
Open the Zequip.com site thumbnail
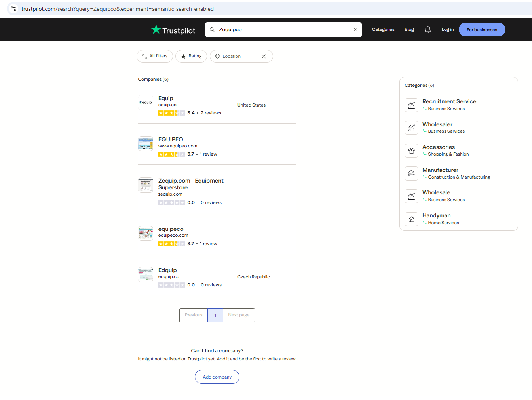click(146, 185)
